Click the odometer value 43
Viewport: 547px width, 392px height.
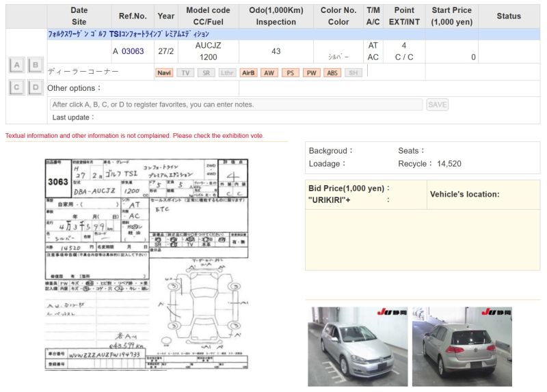276,51
